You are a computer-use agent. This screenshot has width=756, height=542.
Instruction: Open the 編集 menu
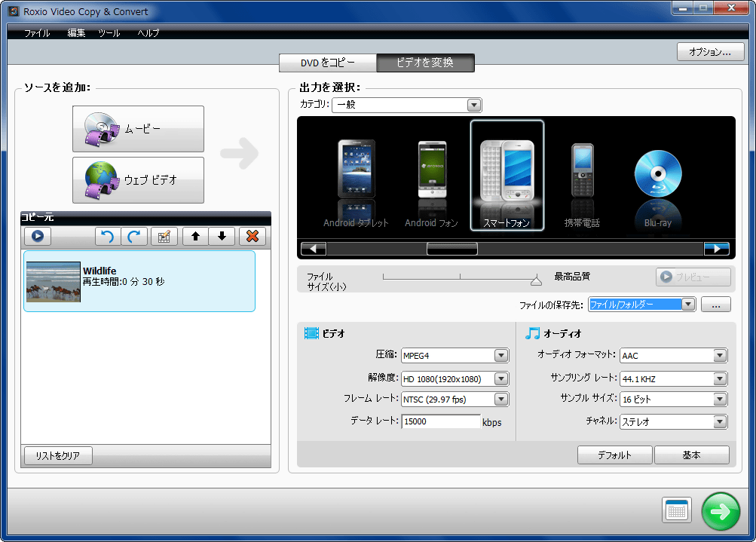[x=76, y=32]
